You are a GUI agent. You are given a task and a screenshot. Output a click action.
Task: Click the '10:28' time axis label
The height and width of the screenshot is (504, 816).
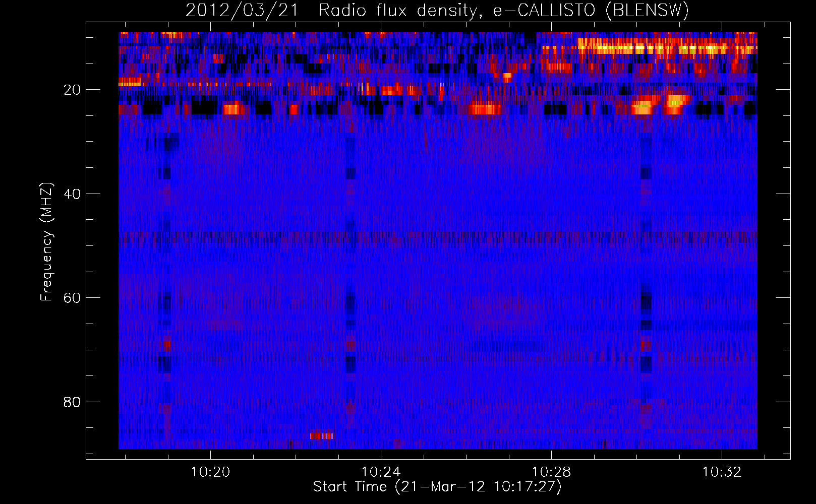pos(552,472)
